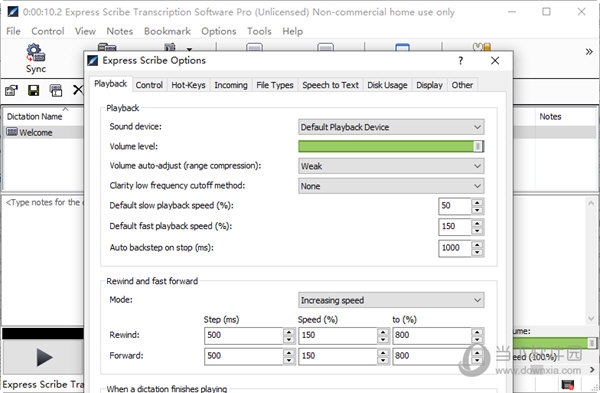Click into the Type notes text area
The width and height of the screenshot is (600, 393).
43,260
